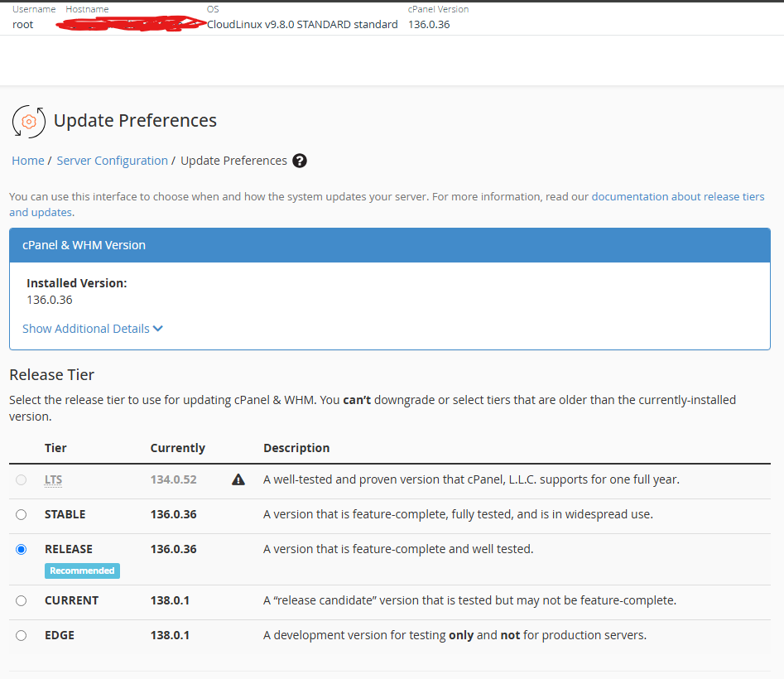784x679 pixels.
Task: Click the LTS tier label
Action: point(54,480)
